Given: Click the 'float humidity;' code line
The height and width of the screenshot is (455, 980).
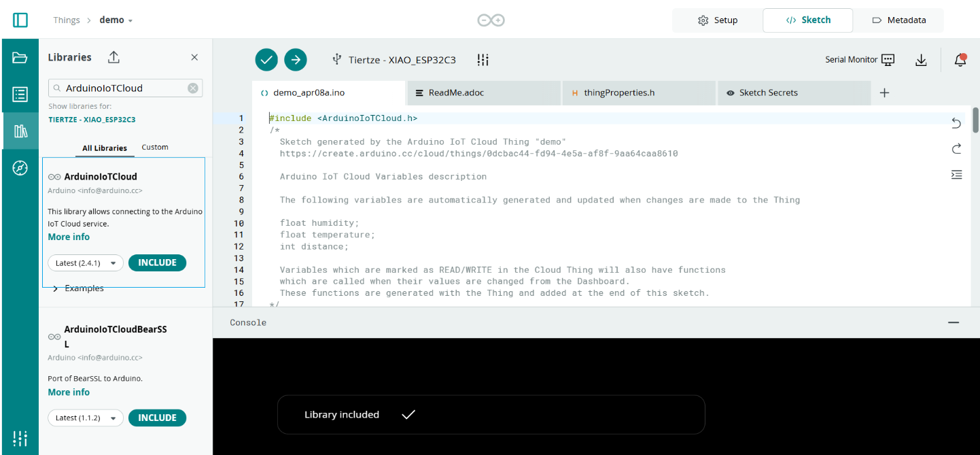Looking at the screenshot, I should [x=319, y=223].
